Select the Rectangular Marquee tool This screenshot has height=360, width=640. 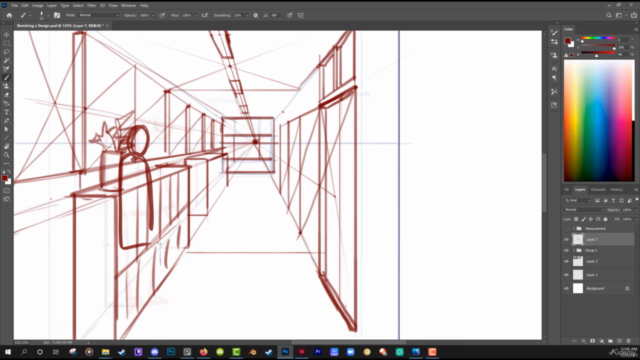click(x=7, y=43)
